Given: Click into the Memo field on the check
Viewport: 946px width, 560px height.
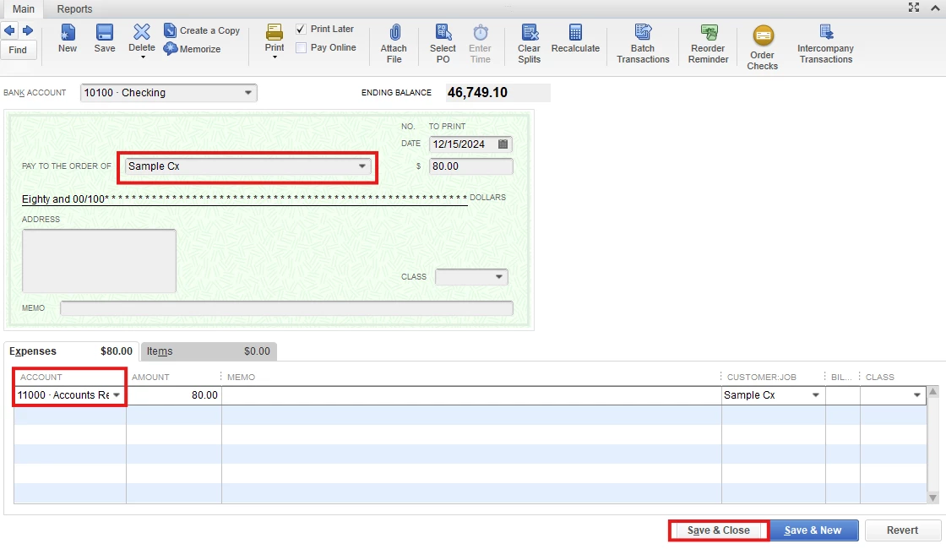Looking at the screenshot, I should [x=286, y=308].
